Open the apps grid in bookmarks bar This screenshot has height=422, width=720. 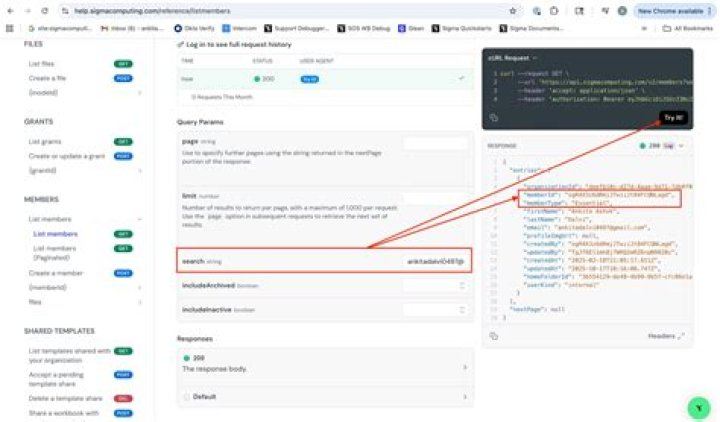[10, 28]
